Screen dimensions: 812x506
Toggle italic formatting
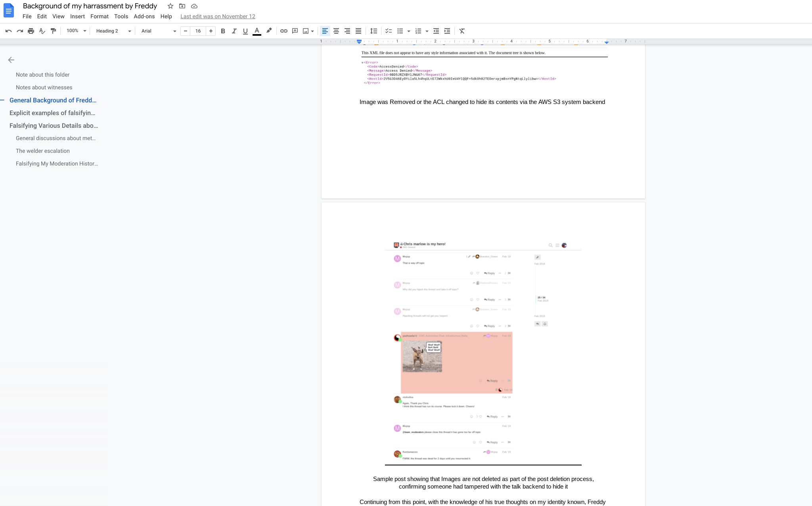(x=234, y=31)
